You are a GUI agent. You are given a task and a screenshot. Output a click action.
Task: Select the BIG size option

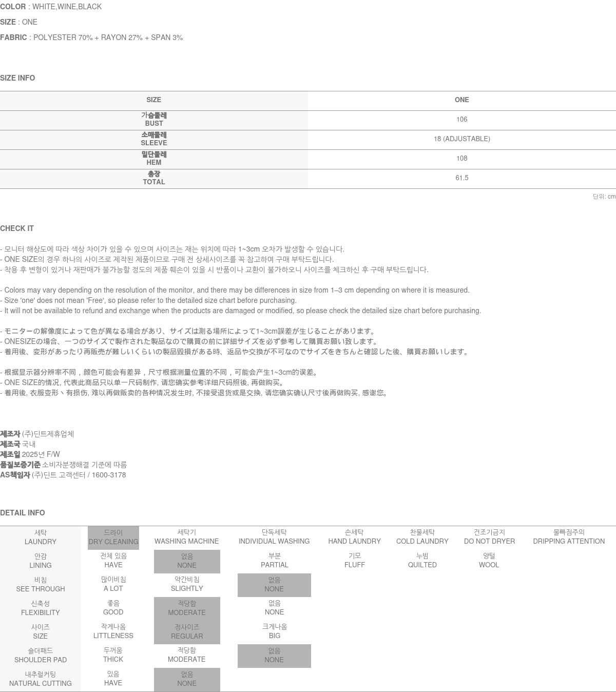(x=274, y=631)
